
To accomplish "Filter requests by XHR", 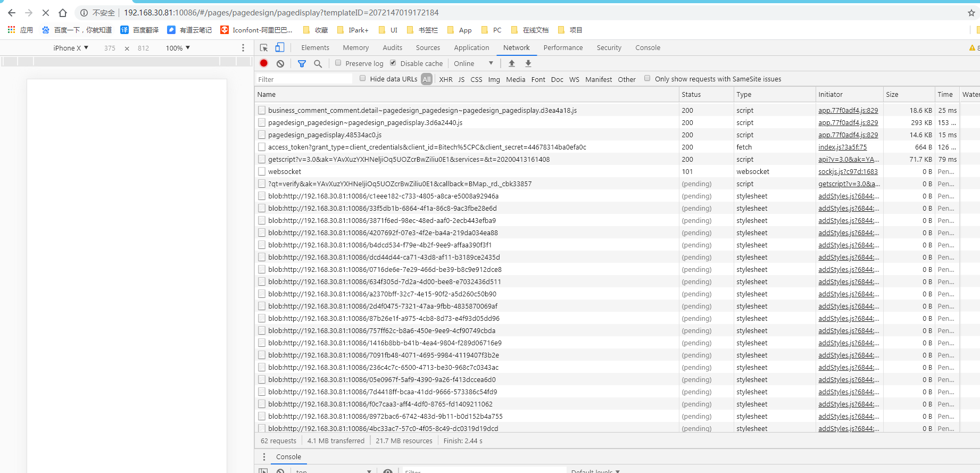I will point(446,79).
